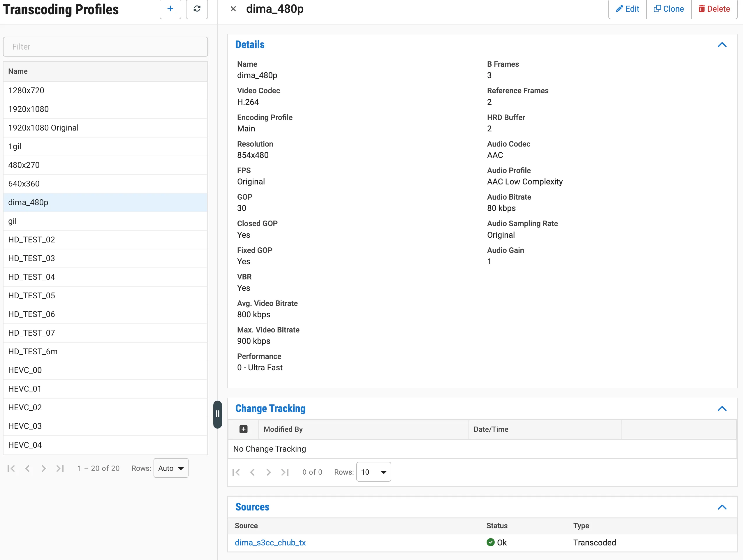
Task: Refresh the transcoding profiles list
Action: [197, 9]
